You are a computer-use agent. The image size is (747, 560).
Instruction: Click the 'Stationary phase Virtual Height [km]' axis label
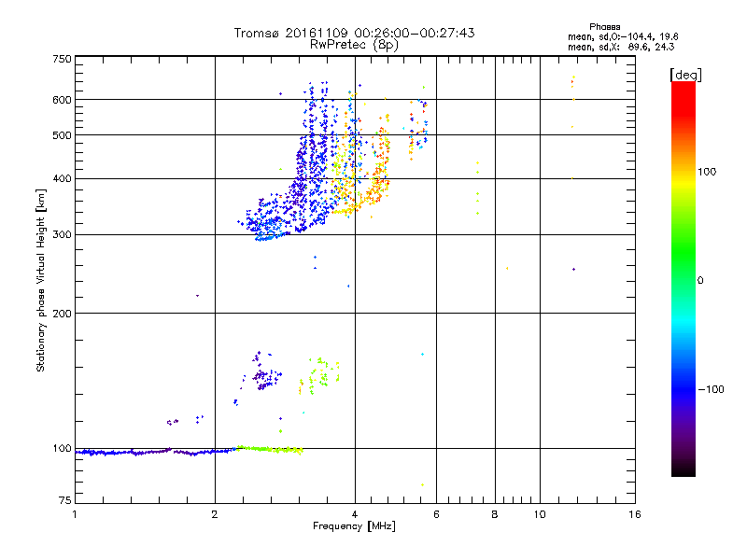coord(41,280)
